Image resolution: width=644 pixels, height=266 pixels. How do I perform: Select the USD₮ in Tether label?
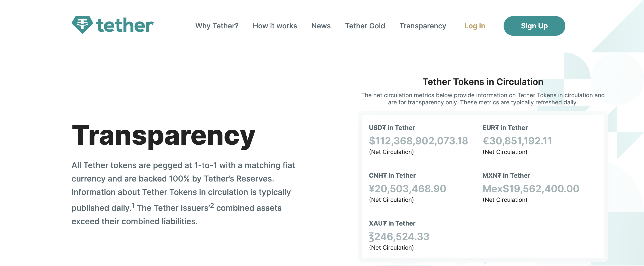392,128
